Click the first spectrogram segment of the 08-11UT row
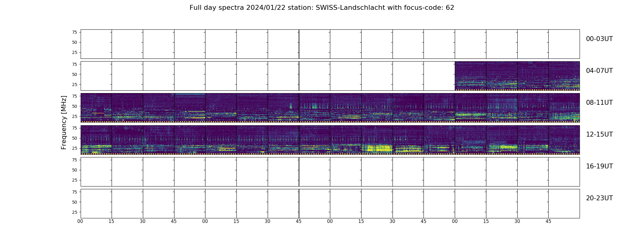 (96, 108)
